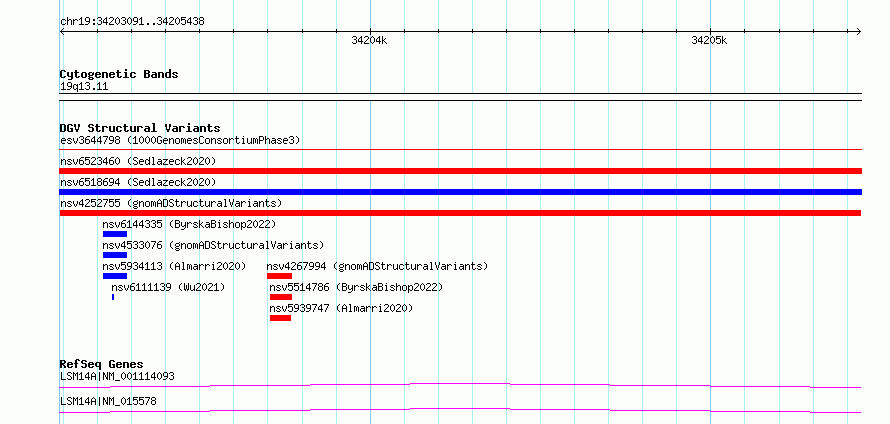Screen dimensions: 890x424
Task: Open the nsv5934113 (Almarri2020) label
Action: pyautogui.click(x=174, y=266)
